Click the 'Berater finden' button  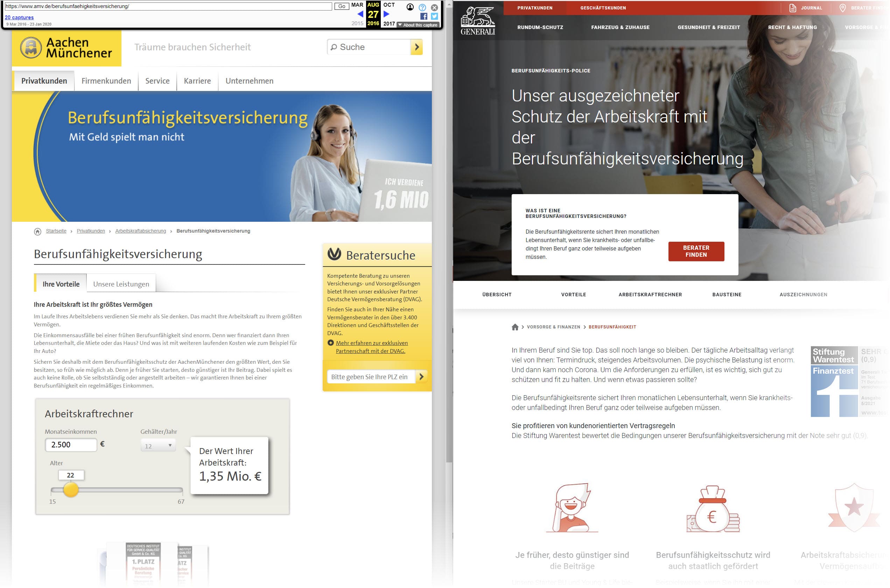tap(696, 251)
